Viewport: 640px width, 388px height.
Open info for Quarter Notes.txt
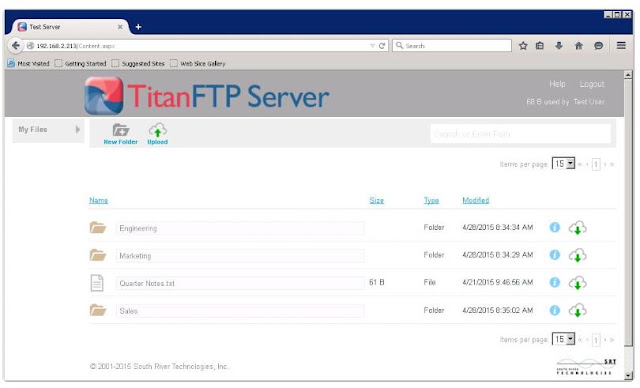click(554, 282)
